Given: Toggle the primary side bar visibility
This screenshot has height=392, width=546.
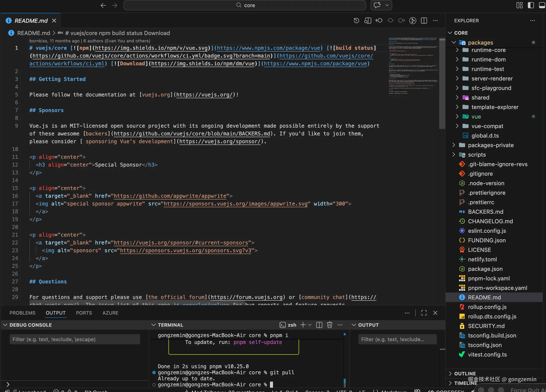Looking at the screenshot, I should point(531,5).
